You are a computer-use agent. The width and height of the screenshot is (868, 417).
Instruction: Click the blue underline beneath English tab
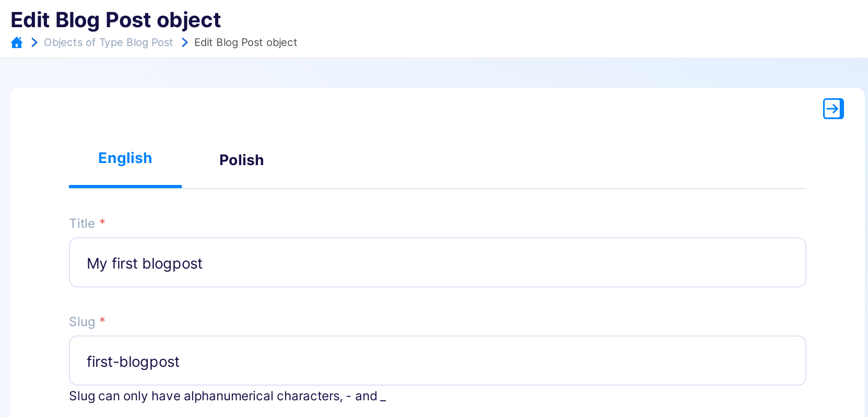click(125, 187)
